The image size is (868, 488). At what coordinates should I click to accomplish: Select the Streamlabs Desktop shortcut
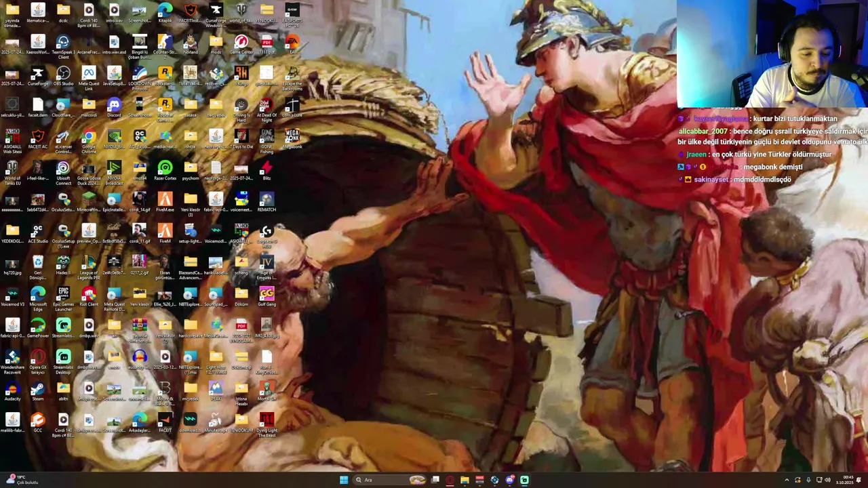63,363
